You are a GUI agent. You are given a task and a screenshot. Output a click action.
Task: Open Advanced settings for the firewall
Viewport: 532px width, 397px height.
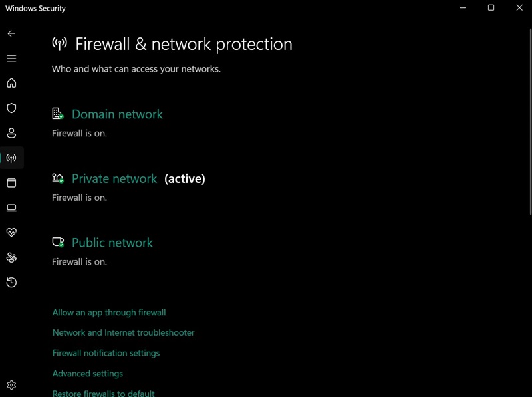[x=87, y=374]
